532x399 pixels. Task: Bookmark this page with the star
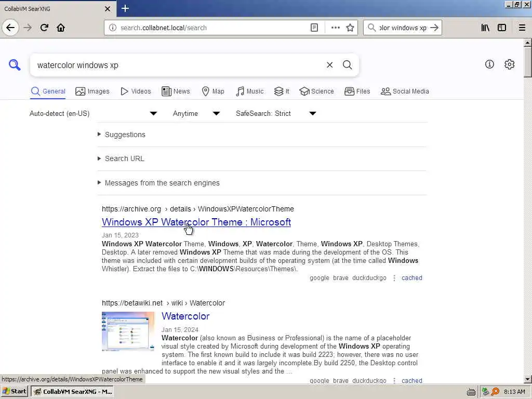350,28
